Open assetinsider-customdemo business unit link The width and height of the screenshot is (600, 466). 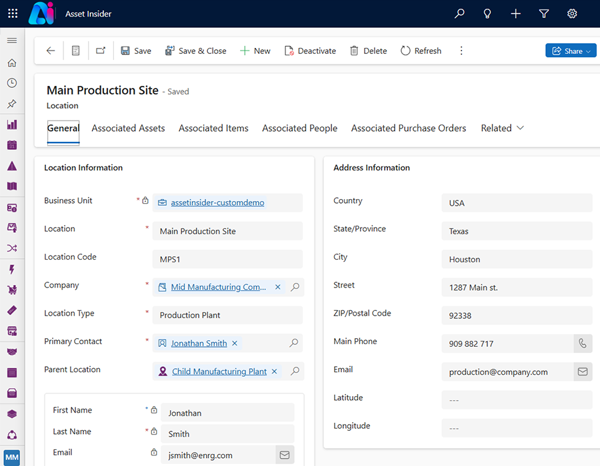217,203
